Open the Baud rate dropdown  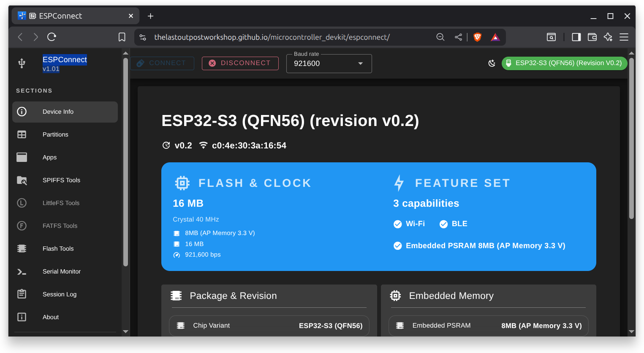[329, 63]
